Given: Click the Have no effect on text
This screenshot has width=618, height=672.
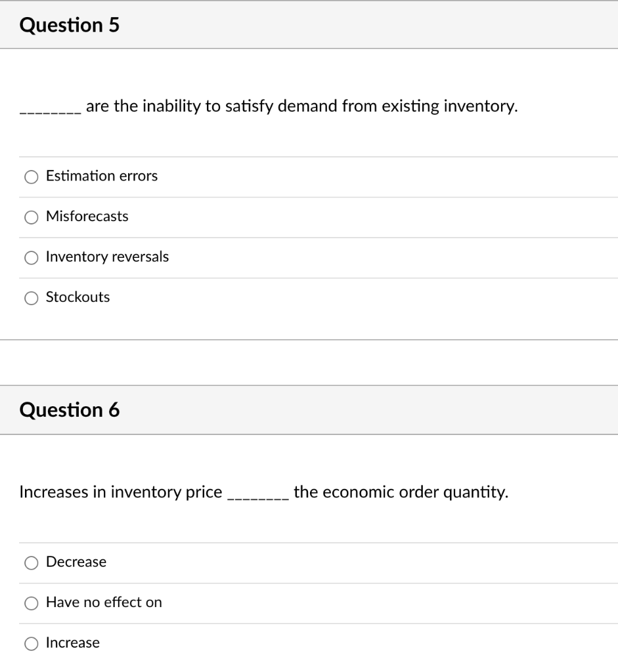Looking at the screenshot, I should click(x=104, y=602).
